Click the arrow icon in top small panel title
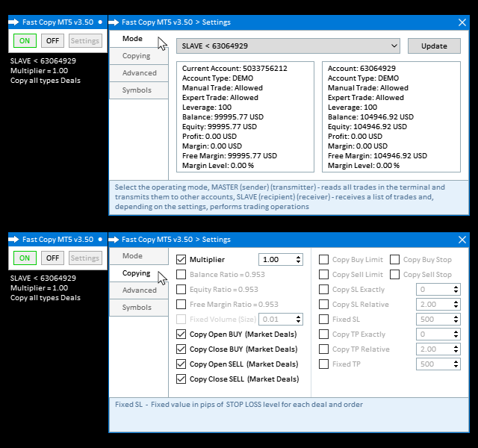Screen dimensions: 478x448 13,22
